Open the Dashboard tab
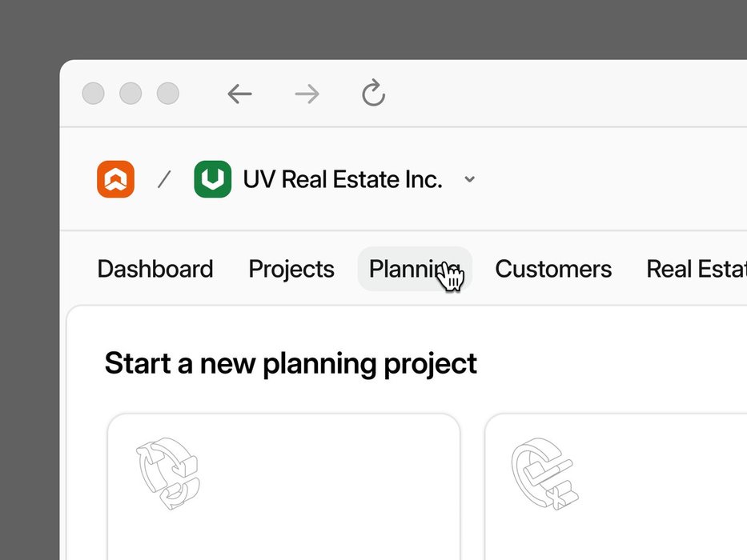 pyautogui.click(x=155, y=269)
